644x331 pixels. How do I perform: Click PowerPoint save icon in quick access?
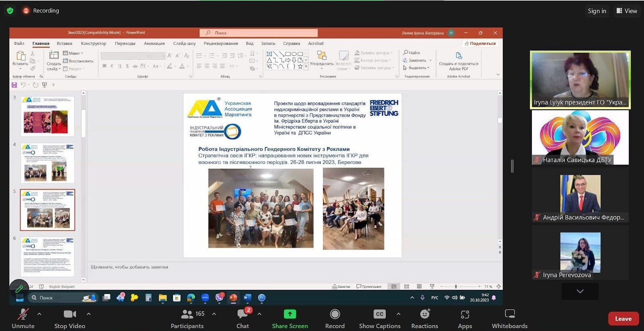click(14, 85)
